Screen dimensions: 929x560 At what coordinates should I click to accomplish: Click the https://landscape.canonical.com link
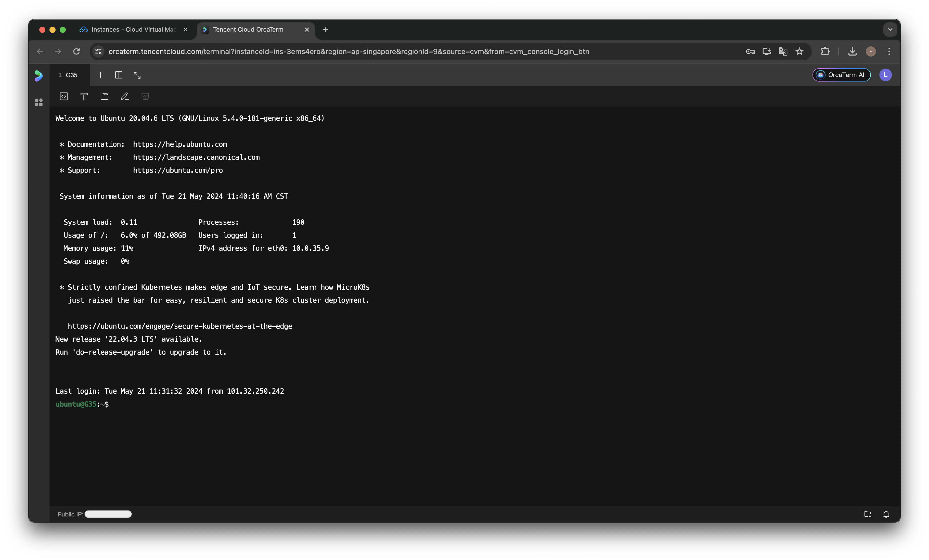click(x=196, y=157)
